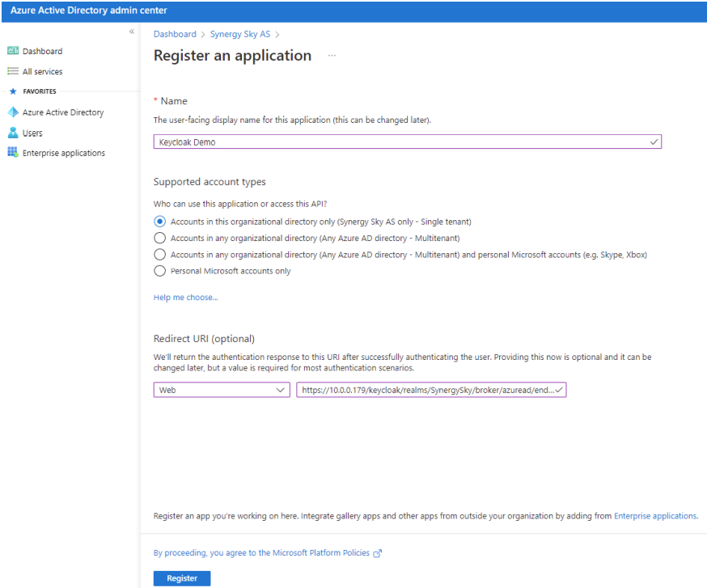Viewport: 707px width, 588px height.
Task: Select Personal Microsoft accounts only option
Action: 159,271
